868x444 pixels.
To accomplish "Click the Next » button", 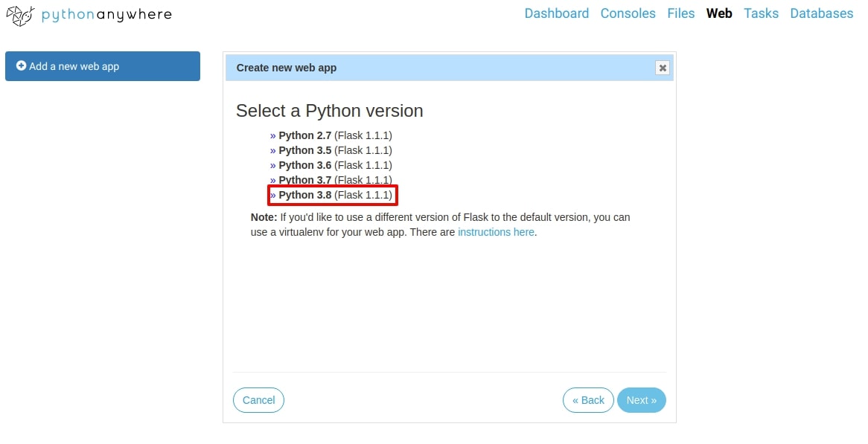I will pos(641,400).
